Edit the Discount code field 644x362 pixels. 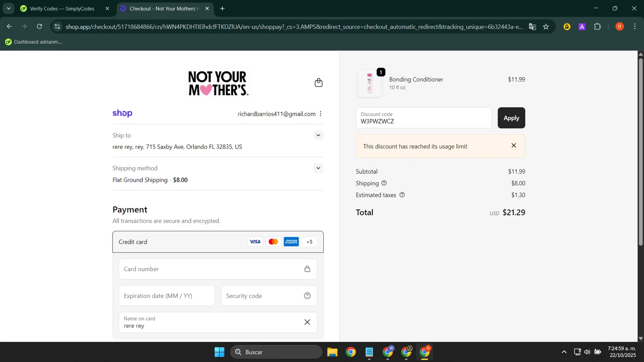click(424, 118)
